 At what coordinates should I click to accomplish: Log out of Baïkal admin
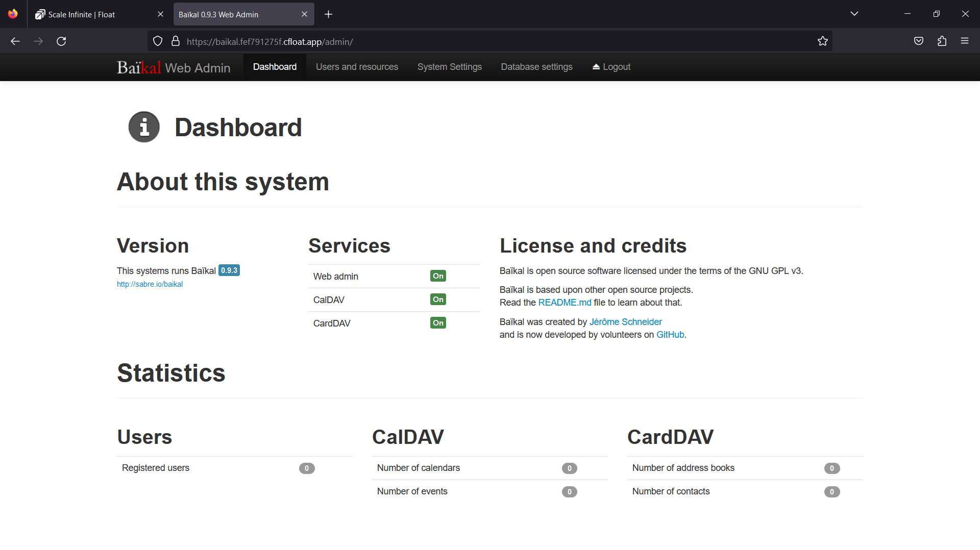(x=611, y=67)
